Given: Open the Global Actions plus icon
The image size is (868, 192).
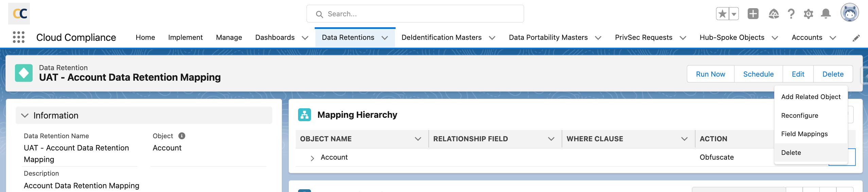Looking at the screenshot, I should (x=753, y=14).
